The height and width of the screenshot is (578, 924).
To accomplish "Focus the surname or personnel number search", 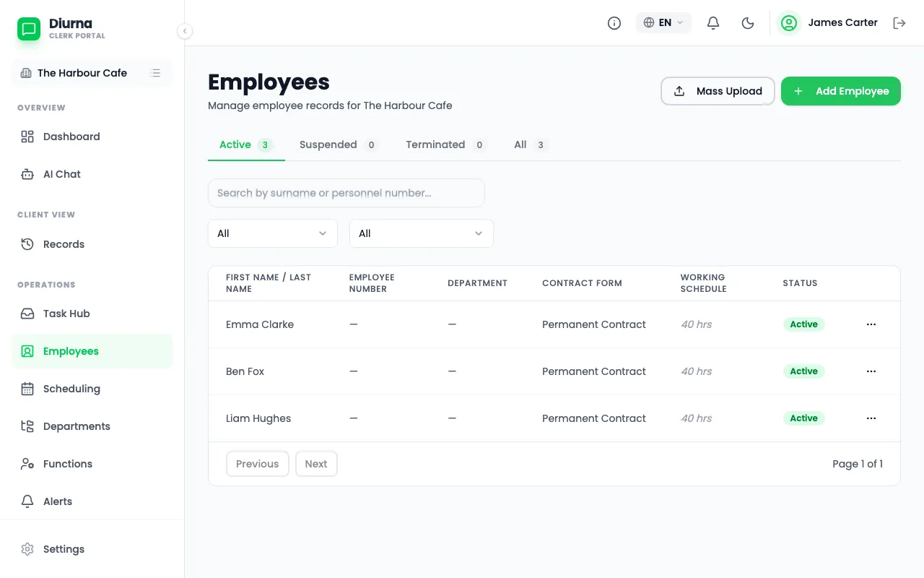I will coord(346,193).
